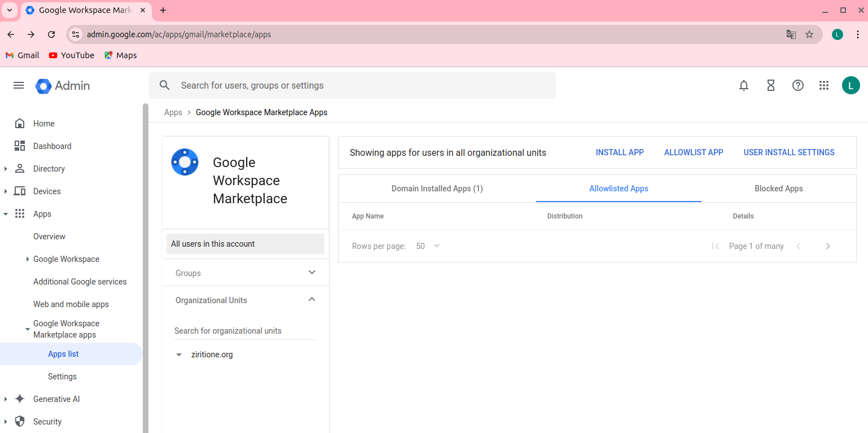
Task: Click the Home icon in sidebar
Action: (x=20, y=124)
